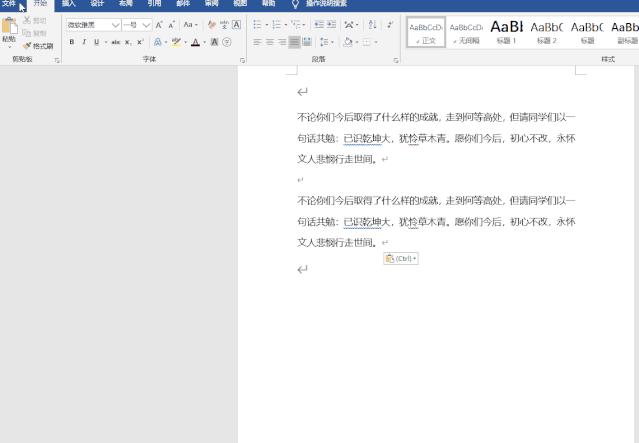Click the Paste (粘贴) clipboard icon
Viewport: 639px width, 443px height.
tap(9, 26)
